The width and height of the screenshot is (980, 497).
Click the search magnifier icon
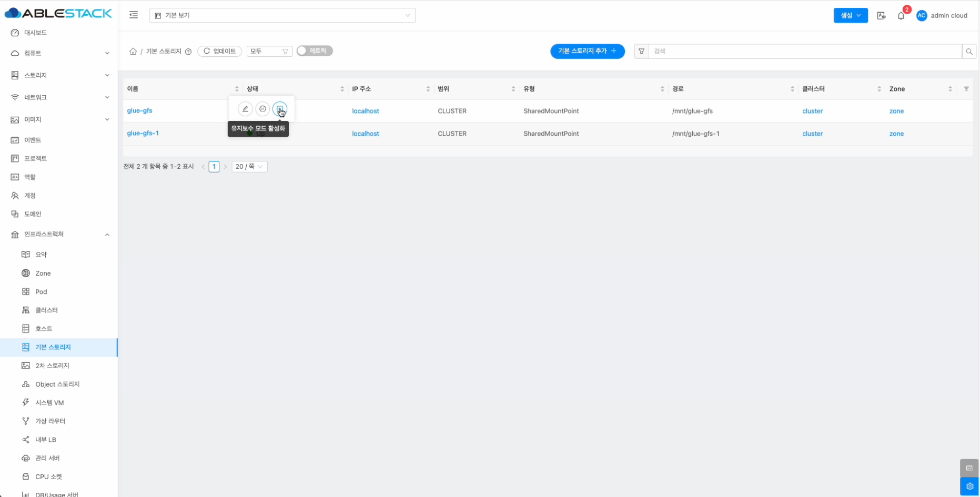click(969, 52)
